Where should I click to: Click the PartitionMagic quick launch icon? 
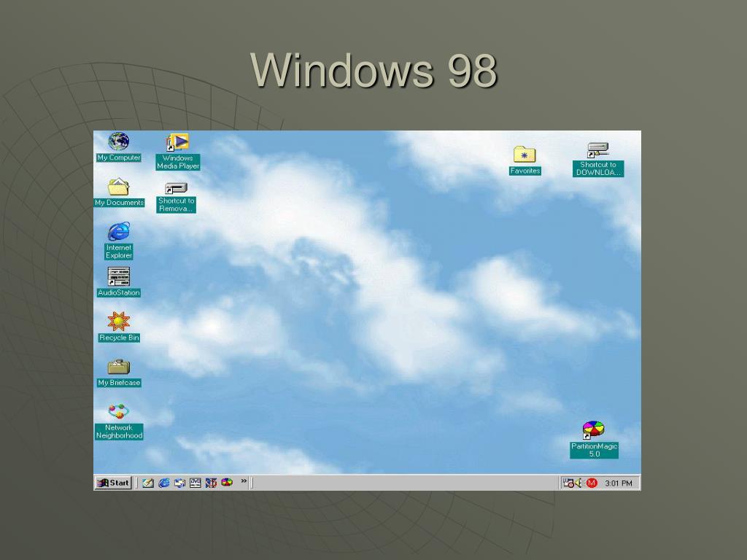click(x=227, y=483)
